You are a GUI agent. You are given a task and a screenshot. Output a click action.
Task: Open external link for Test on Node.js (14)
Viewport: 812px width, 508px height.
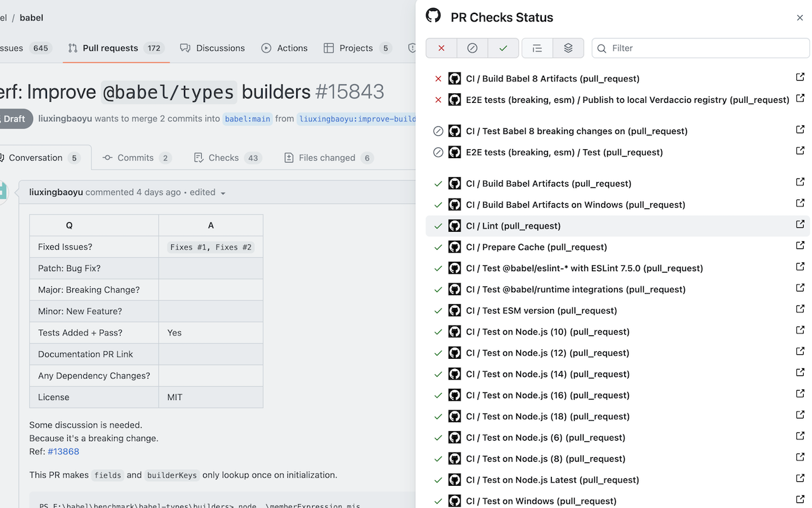[x=800, y=373]
